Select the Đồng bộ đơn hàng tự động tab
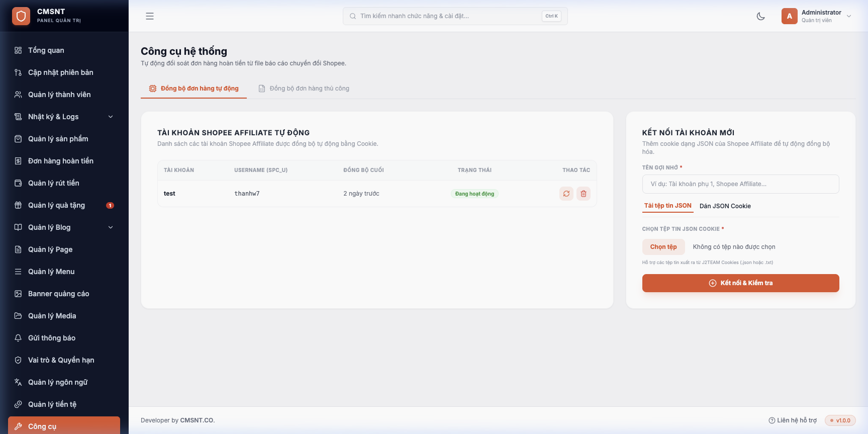Image resolution: width=868 pixels, height=434 pixels. pos(194,89)
